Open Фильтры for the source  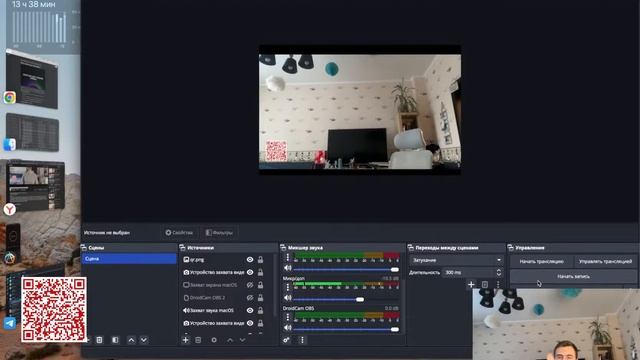(219, 233)
